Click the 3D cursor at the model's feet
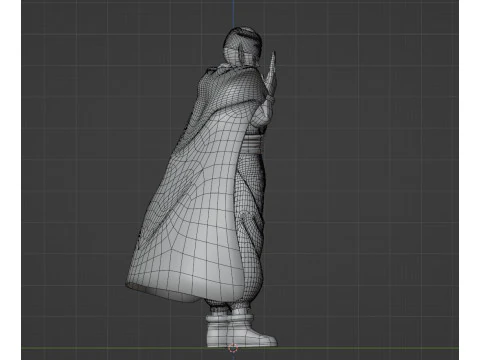Viewport: 480px width, 360px height. 233,349
